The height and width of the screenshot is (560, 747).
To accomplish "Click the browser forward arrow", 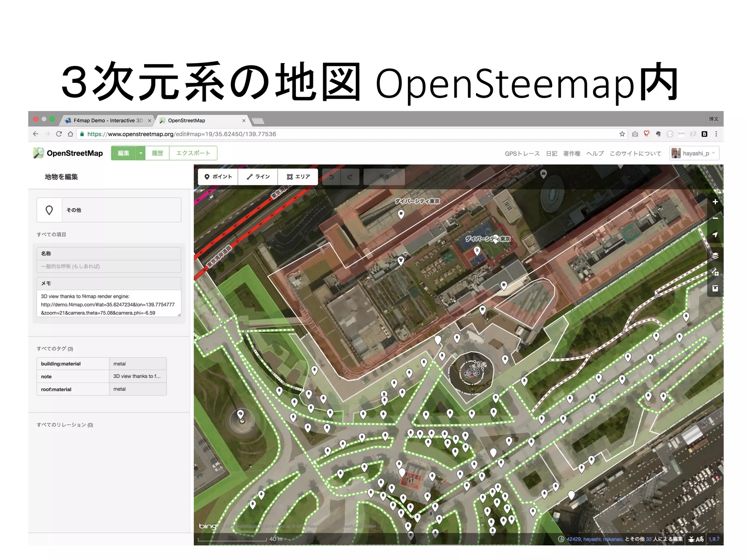I will click(47, 134).
